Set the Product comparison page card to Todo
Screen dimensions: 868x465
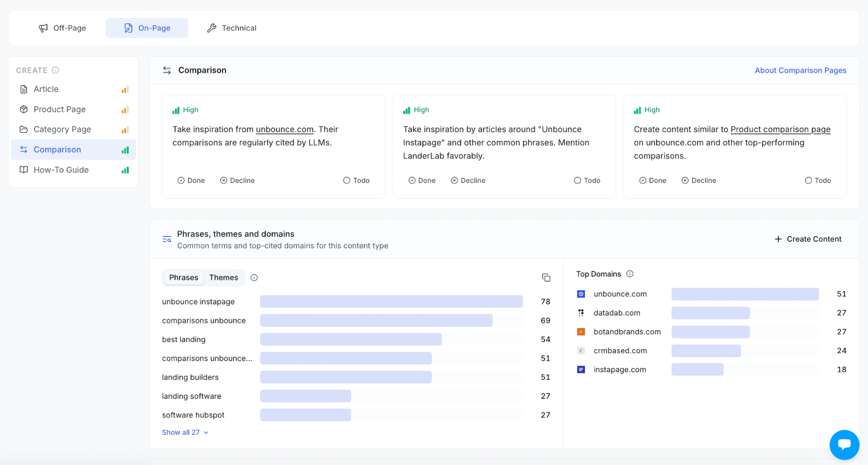(818, 180)
